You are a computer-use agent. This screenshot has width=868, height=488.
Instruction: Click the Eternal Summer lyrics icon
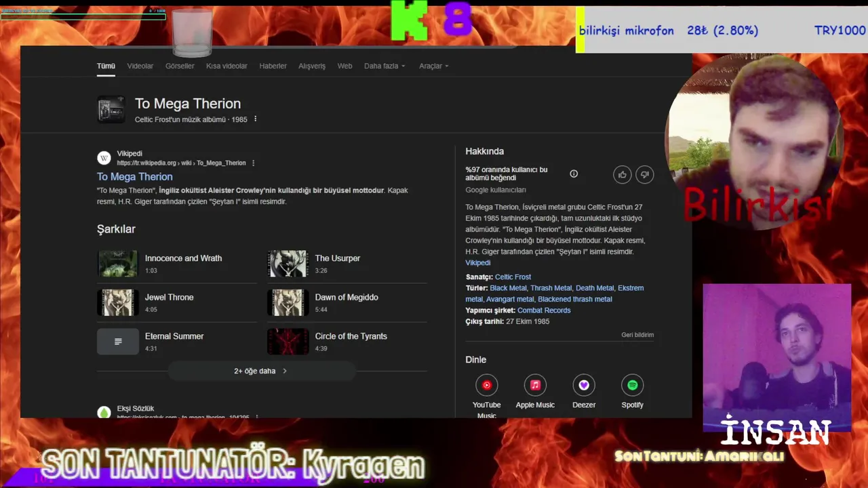pos(118,342)
